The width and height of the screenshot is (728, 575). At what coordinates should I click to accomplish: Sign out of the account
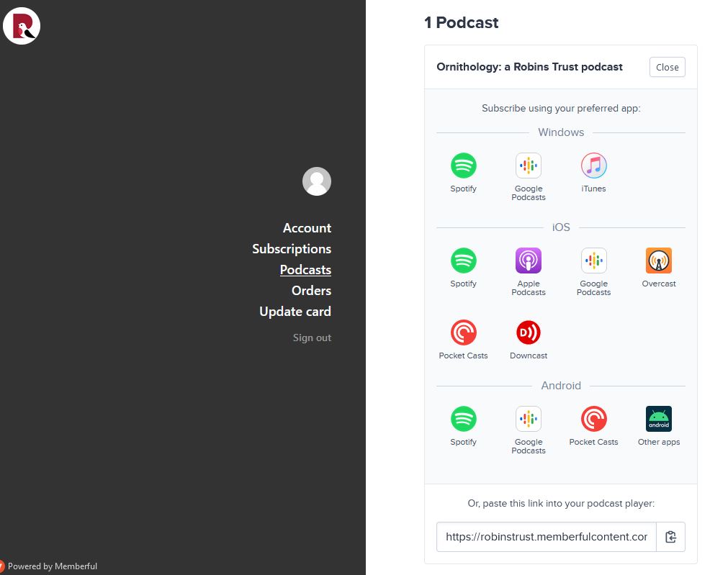click(312, 338)
